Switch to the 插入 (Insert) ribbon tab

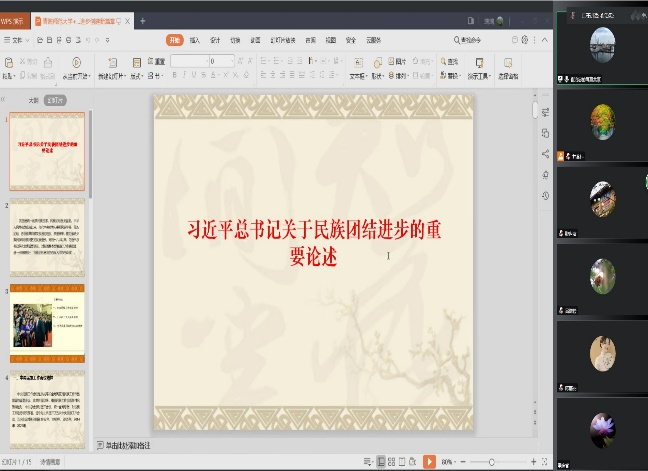pos(195,40)
